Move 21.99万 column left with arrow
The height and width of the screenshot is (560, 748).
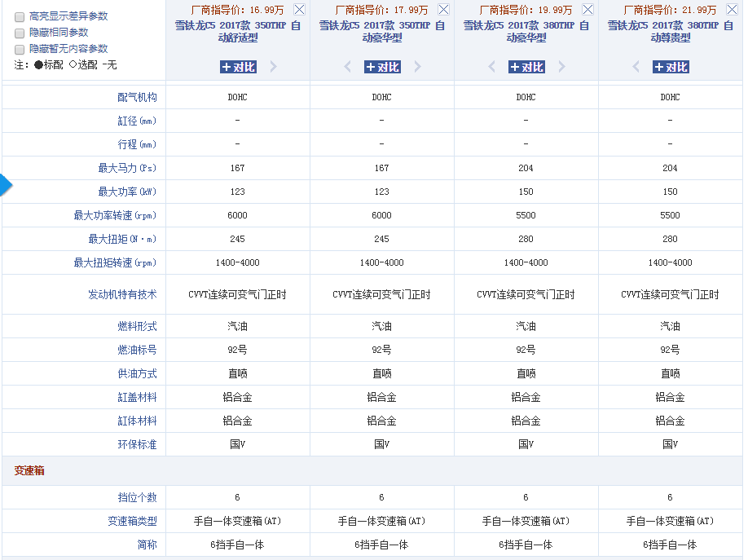tap(636, 67)
